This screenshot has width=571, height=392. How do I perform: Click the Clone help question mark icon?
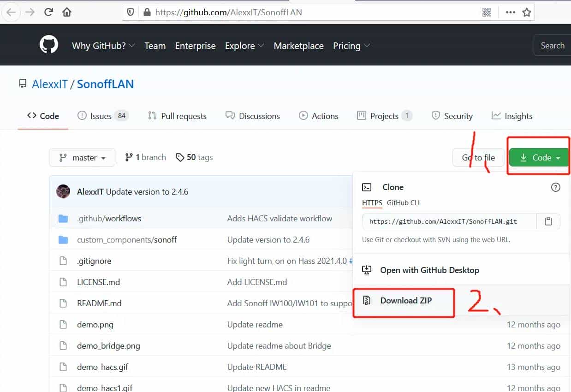click(556, 187)
